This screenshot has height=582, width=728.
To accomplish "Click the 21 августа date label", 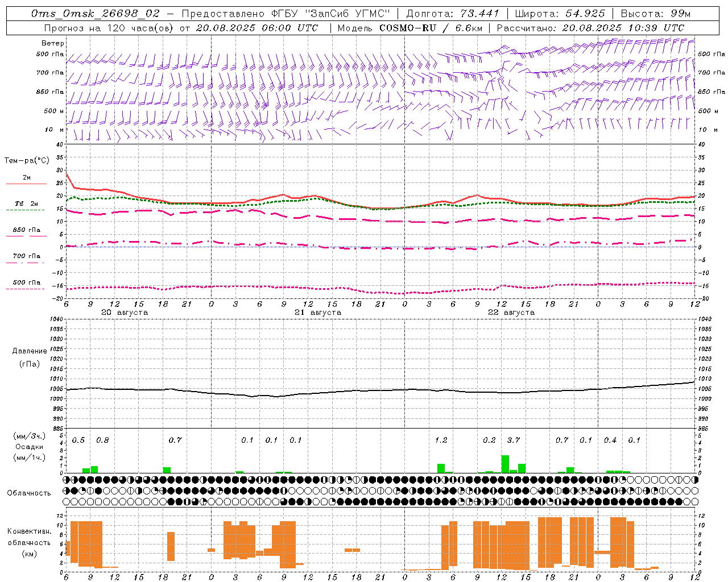I will tap(318, 313).
